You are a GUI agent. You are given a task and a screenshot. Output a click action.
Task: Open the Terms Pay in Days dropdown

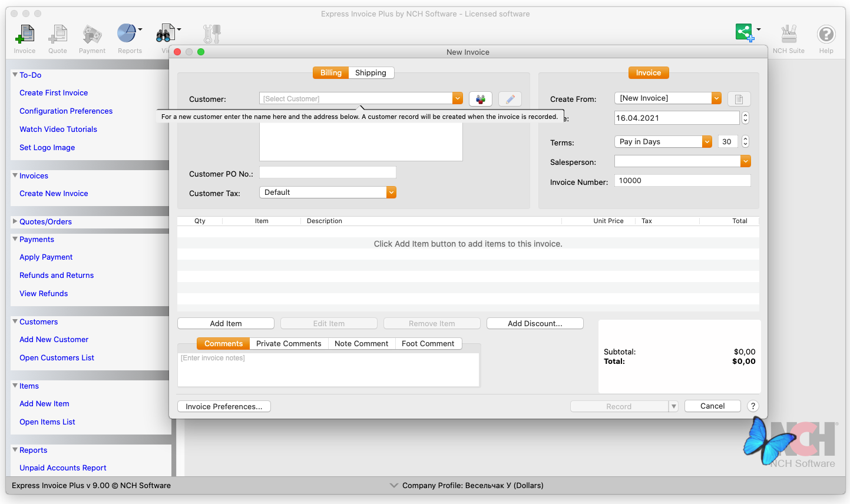(707, 141)
